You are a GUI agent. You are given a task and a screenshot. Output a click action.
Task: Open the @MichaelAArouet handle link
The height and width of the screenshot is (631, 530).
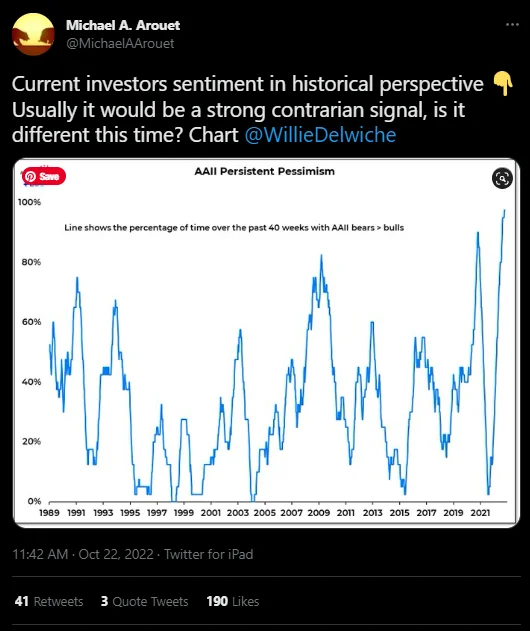point(120,43)
